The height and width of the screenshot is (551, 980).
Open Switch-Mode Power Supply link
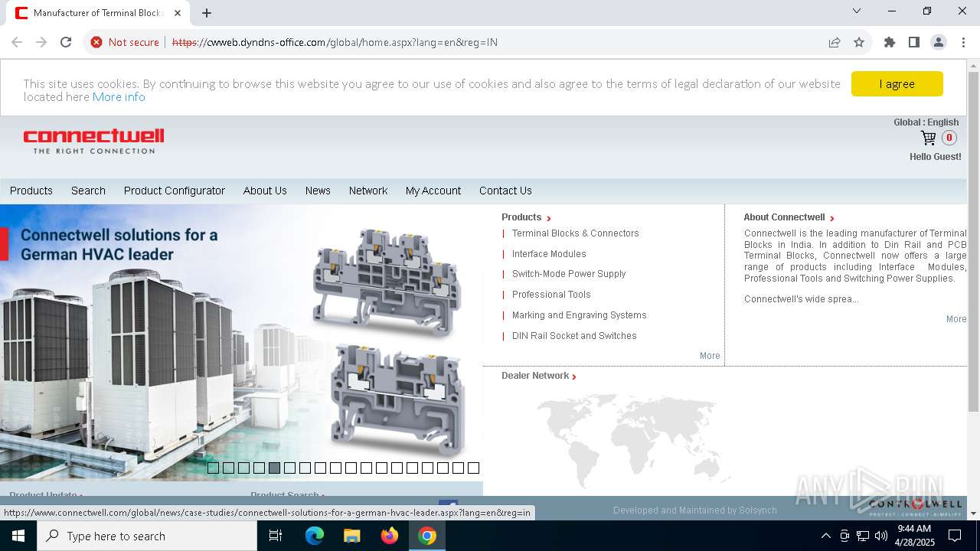click(569, 274)
